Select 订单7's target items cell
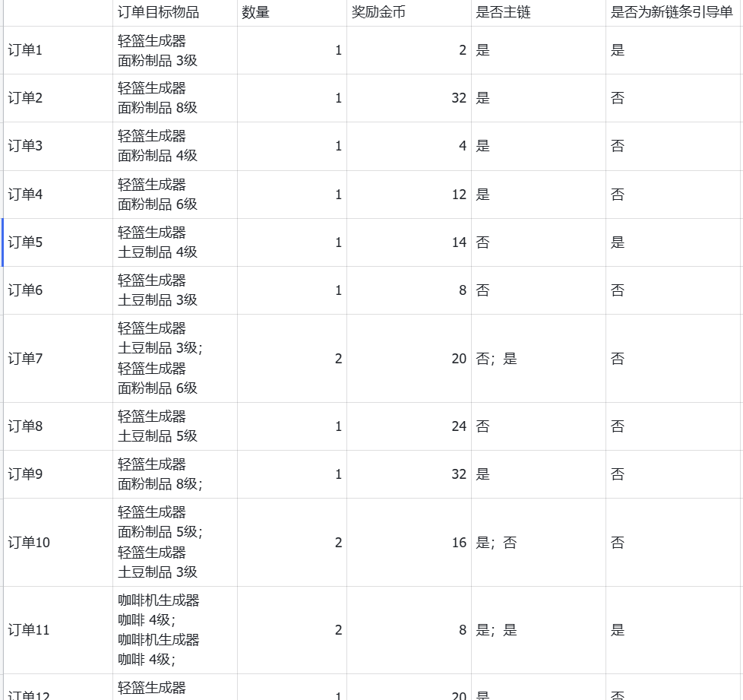This screenshot has width=743, height=700. click(175, 358)
